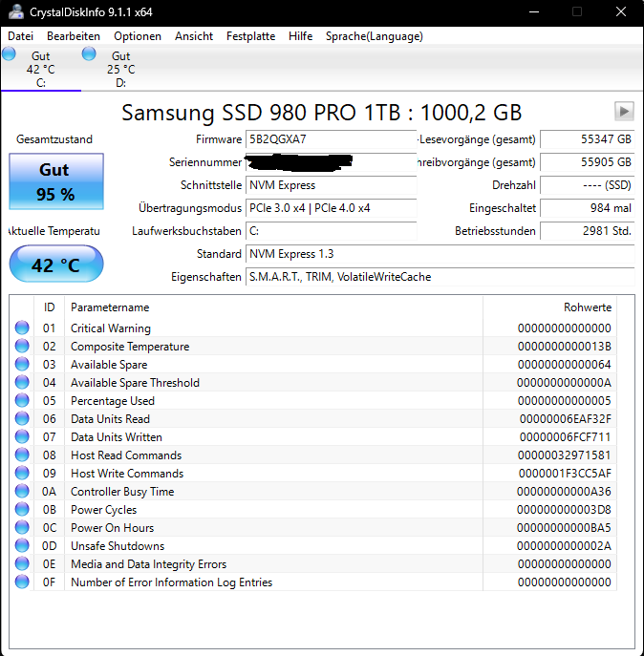Viewport: 644px width, 656px height.
Task: Click the ID column header
Action: point(49,307)
